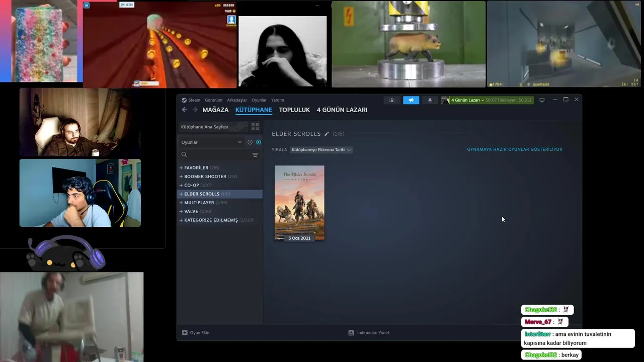Click the blue announcements megaphone icon

coord(411,100)
